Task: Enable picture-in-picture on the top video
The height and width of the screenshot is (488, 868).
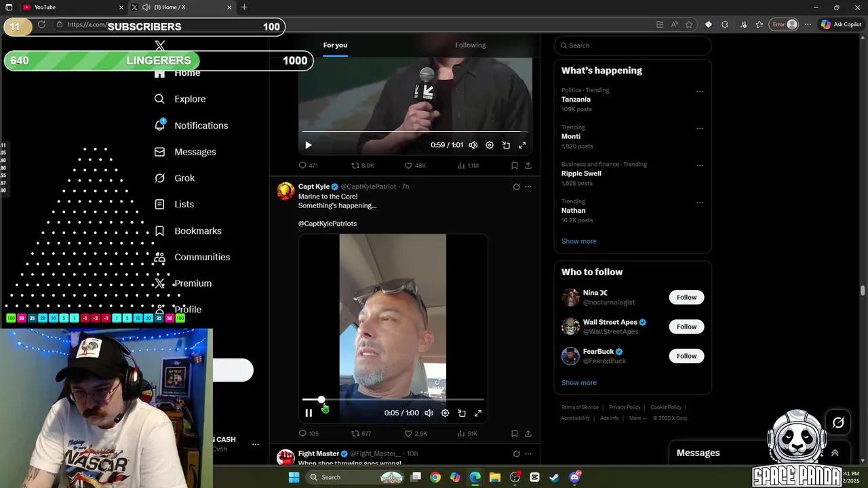Action: 506,145
